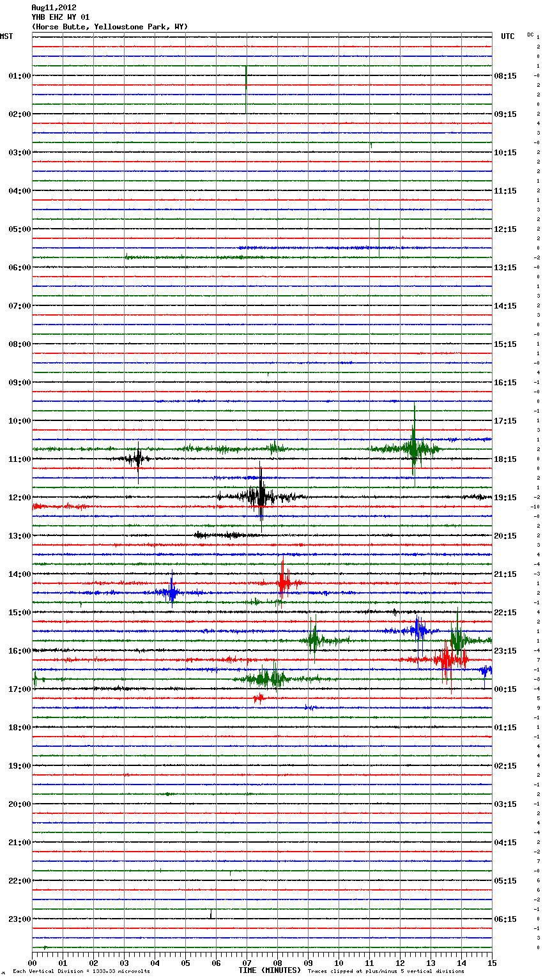The image size is (543, 980).
Task: Click the '21:15' UTC time label
Action: [505, 574]
